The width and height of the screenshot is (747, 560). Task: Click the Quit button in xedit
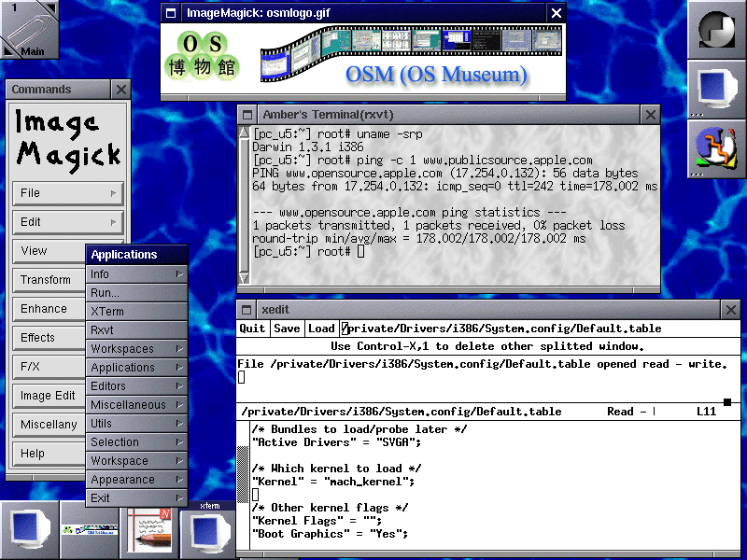click(x=252, y=329)
